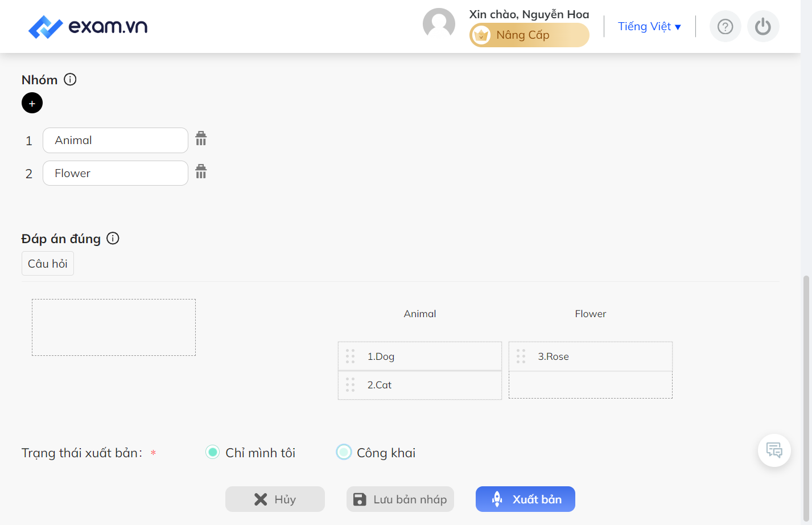The image size is (812, 525).
Task: Click the empty dashed source box
Action: [x=114, y=327]
